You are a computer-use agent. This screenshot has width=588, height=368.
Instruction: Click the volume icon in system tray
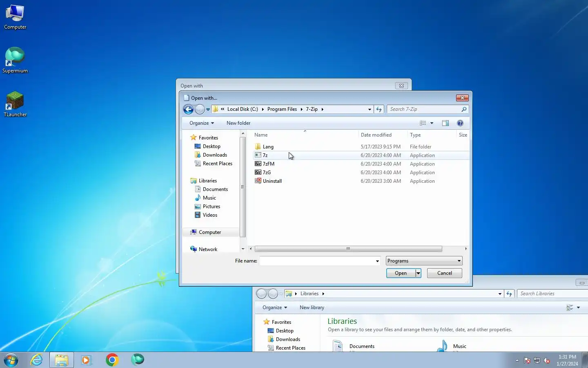[547, 361]
